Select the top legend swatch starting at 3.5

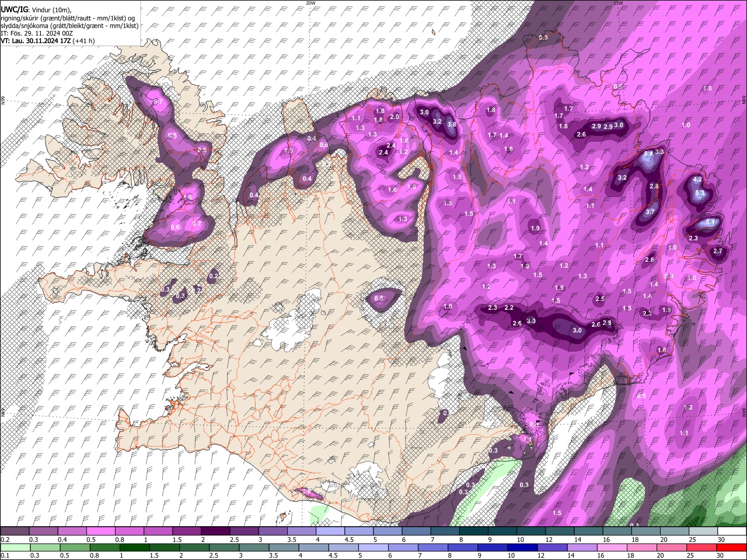[x=302, y=531]
